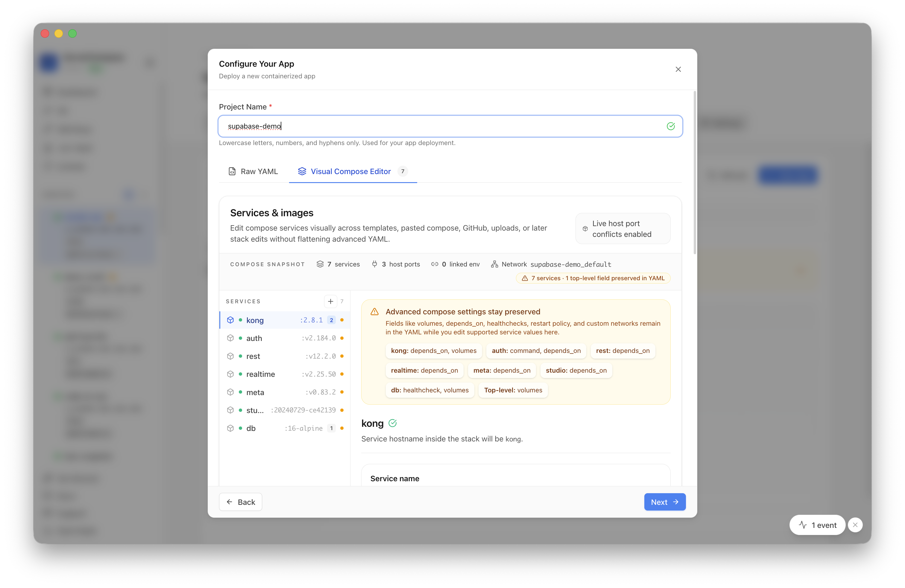905x588 pixels.
Task: Click the port count badge 2 on kong
Action: (x=331, y=320)
